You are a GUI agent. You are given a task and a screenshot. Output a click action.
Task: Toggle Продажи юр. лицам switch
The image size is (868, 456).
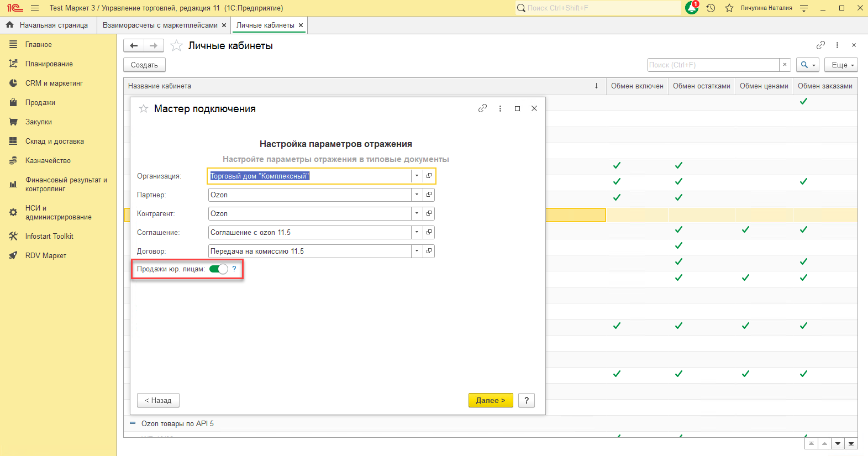(x=219, y=269)
